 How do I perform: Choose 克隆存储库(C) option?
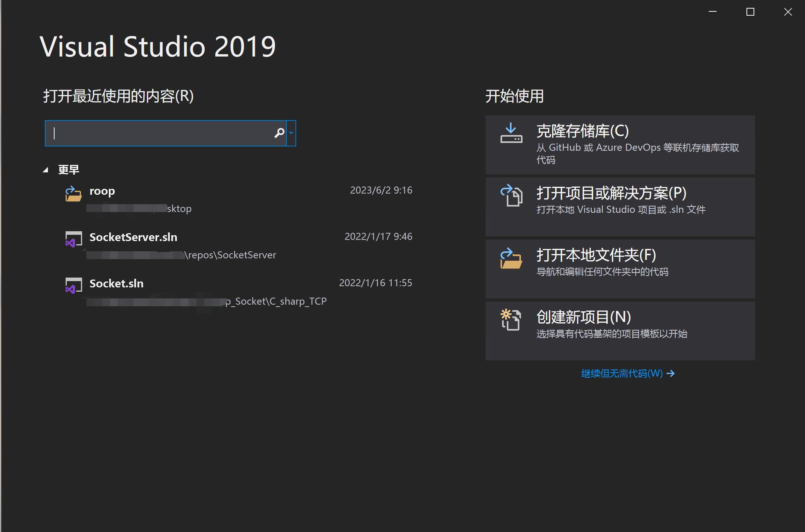620,145
